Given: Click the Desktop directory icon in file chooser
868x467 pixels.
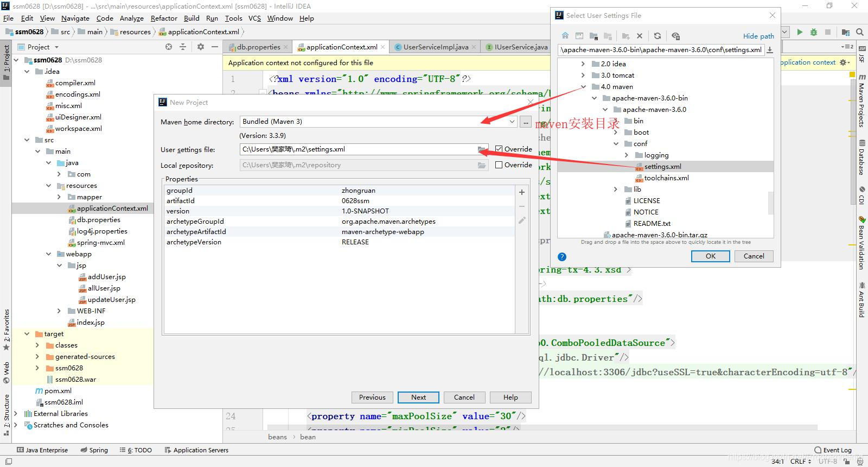Looking at the screenshot, I should click(579, 36).
